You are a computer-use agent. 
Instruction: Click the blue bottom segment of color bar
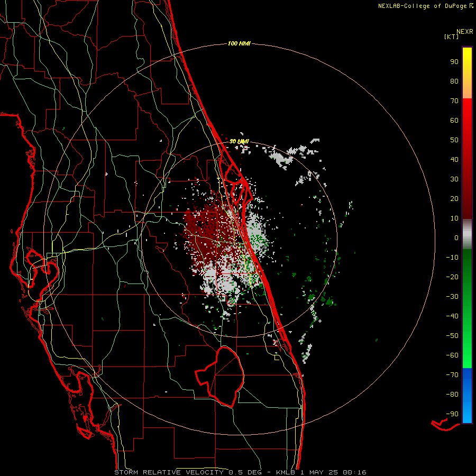pos(467,396)
